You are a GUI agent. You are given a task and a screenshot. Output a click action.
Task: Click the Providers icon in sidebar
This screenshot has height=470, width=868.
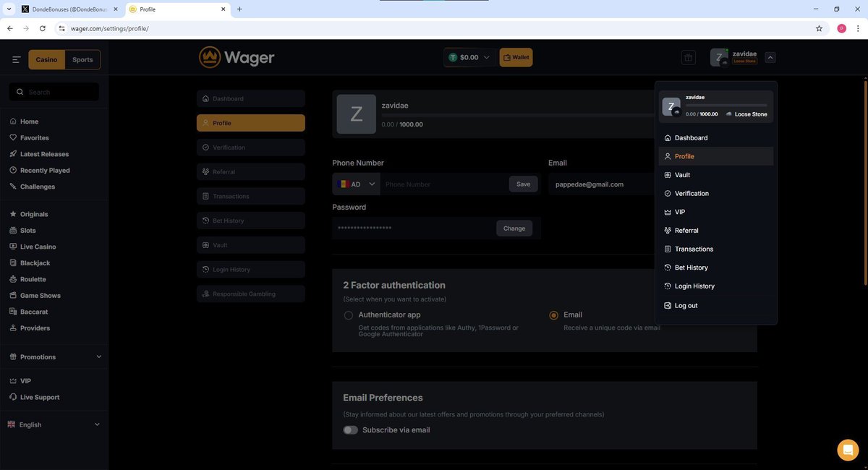pyautogui.click(x=13, y=328)
